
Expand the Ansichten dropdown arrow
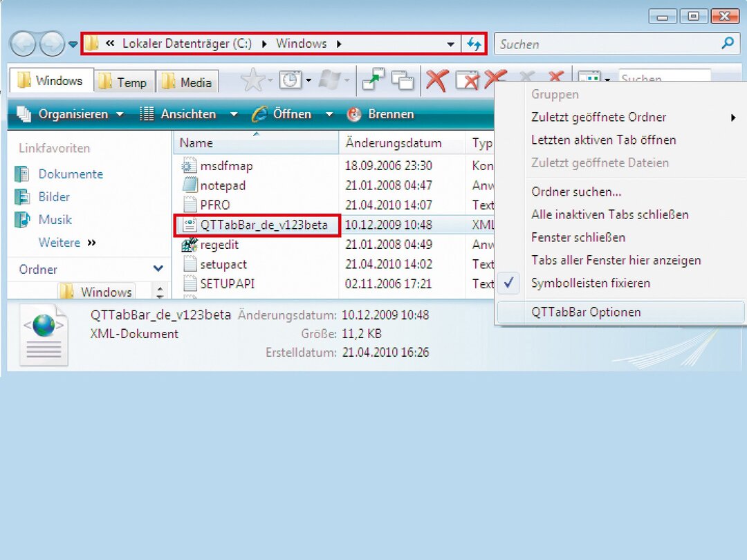(234, 115)
